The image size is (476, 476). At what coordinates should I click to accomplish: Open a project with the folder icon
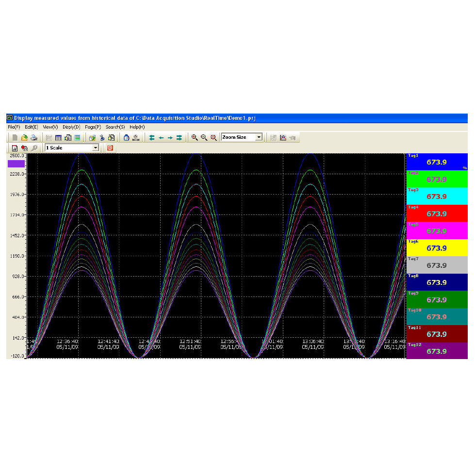point(25,137)
